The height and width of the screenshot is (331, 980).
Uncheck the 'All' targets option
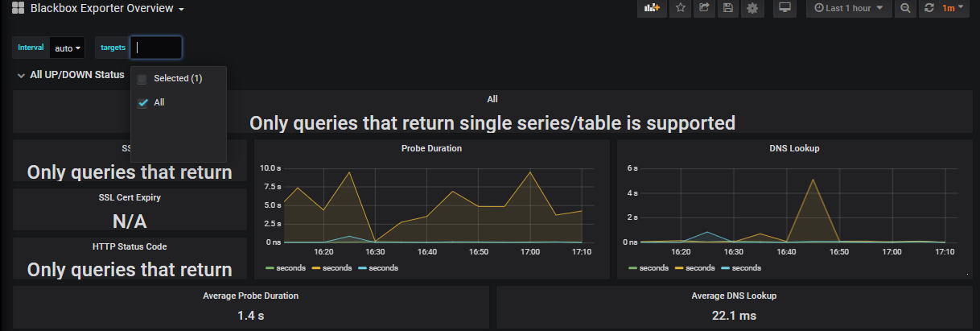pyautogui.click(x=142, y=102)
